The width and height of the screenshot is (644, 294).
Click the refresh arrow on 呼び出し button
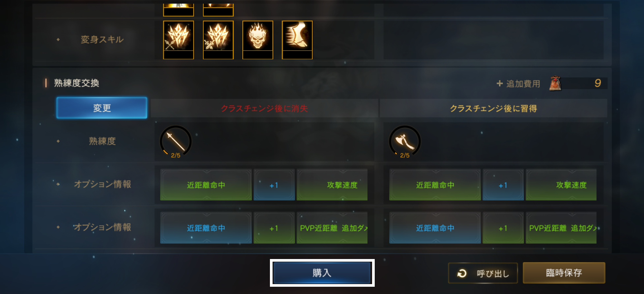tap(462, 273)
